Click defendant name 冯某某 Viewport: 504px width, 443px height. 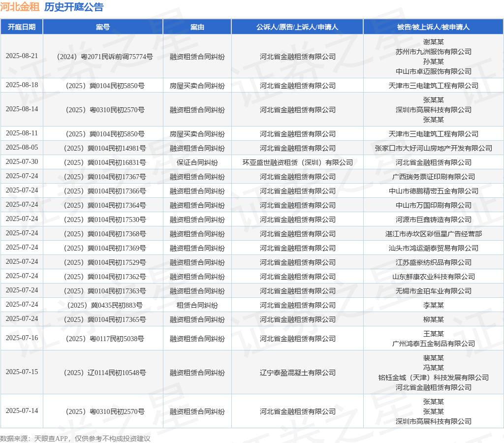click(x=433, y=368)
